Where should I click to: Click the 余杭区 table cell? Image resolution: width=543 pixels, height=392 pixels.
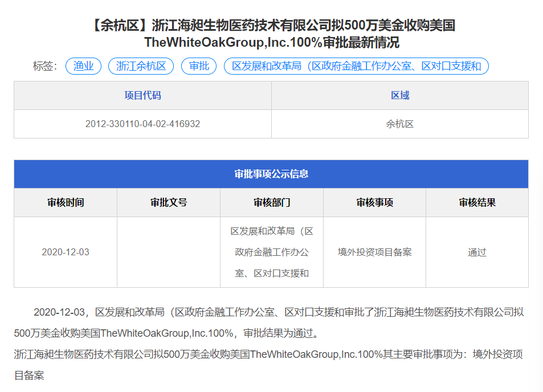click(x=400, y=124)
